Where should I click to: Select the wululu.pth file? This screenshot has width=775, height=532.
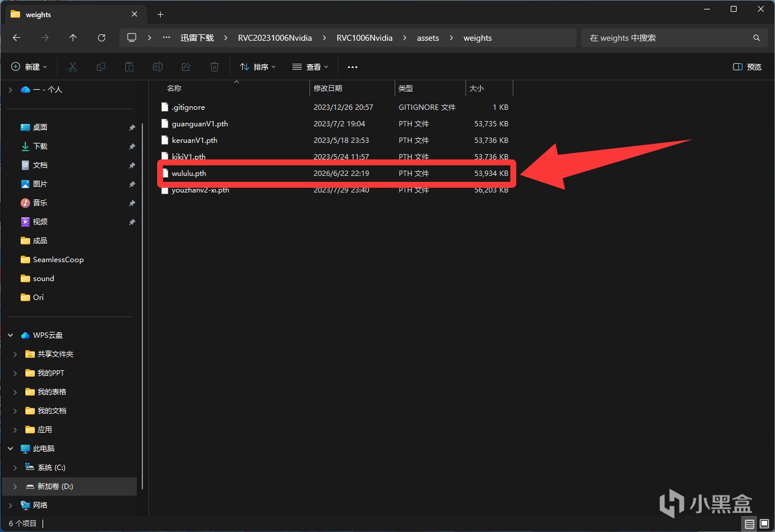pyautogui.click(x=335, y=174)
